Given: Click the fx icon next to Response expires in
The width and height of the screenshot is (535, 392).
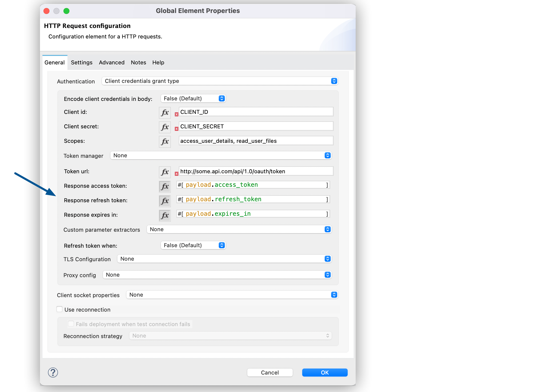Looking at the screenshot, I should (x=165, y=215).
